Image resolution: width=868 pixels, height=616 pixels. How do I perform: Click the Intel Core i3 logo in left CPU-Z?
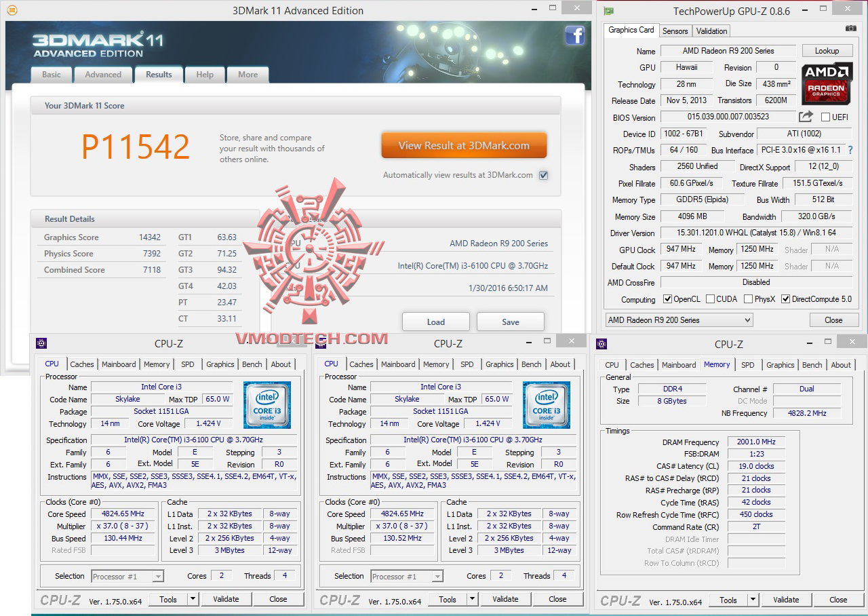[267, 405]
